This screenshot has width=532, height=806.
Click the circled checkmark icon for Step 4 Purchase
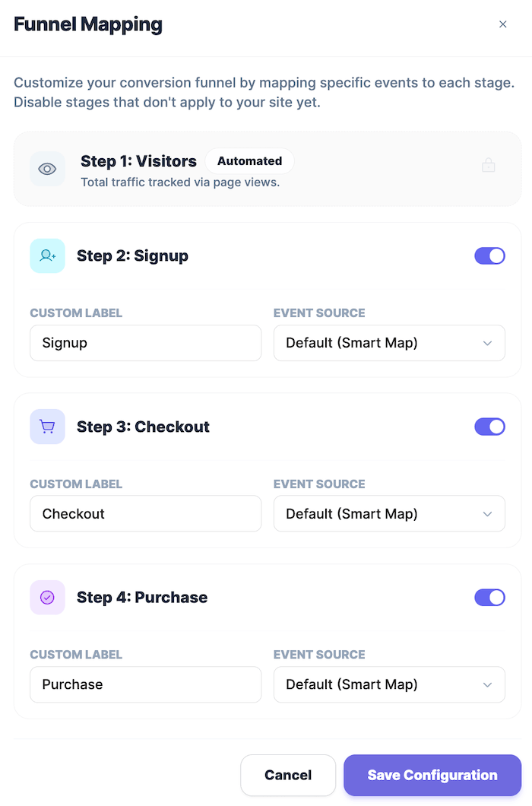point(47,598)
